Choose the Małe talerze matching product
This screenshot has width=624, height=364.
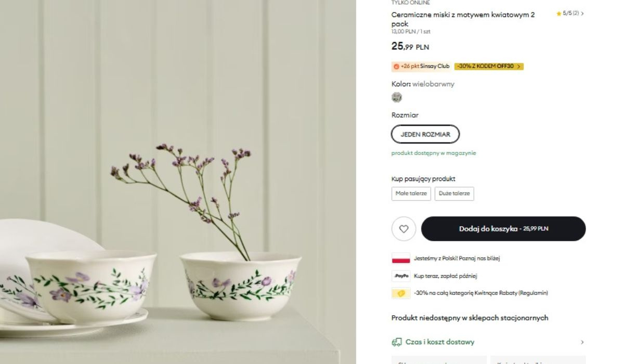[411, 193]
